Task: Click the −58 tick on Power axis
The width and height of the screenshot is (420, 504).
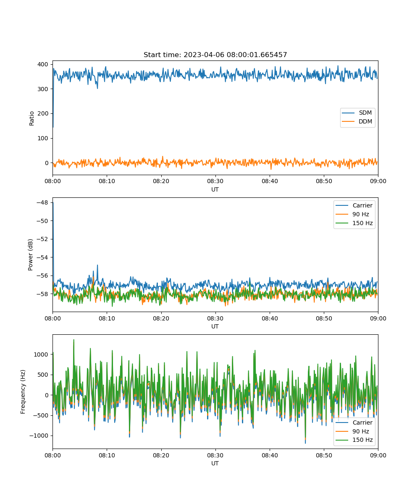Action: (x=43, y=294)
